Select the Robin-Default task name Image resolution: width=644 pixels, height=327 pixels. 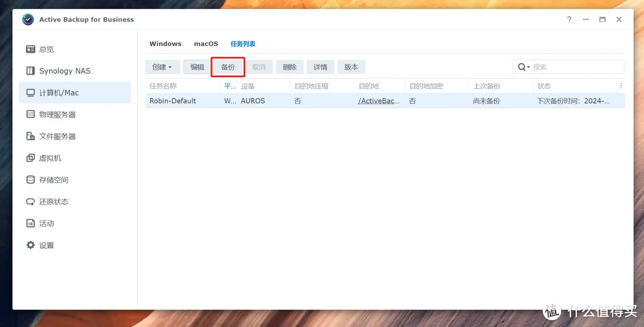[172, 101]
